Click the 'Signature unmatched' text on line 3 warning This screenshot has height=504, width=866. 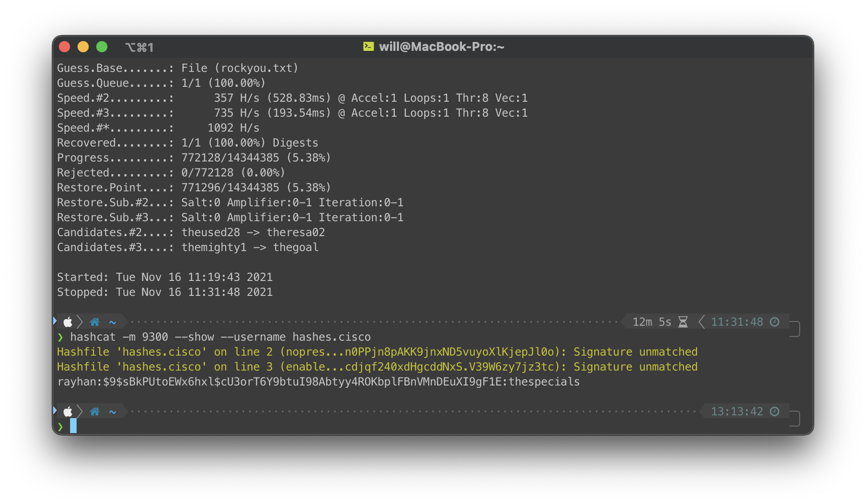(x=635, y=367)
